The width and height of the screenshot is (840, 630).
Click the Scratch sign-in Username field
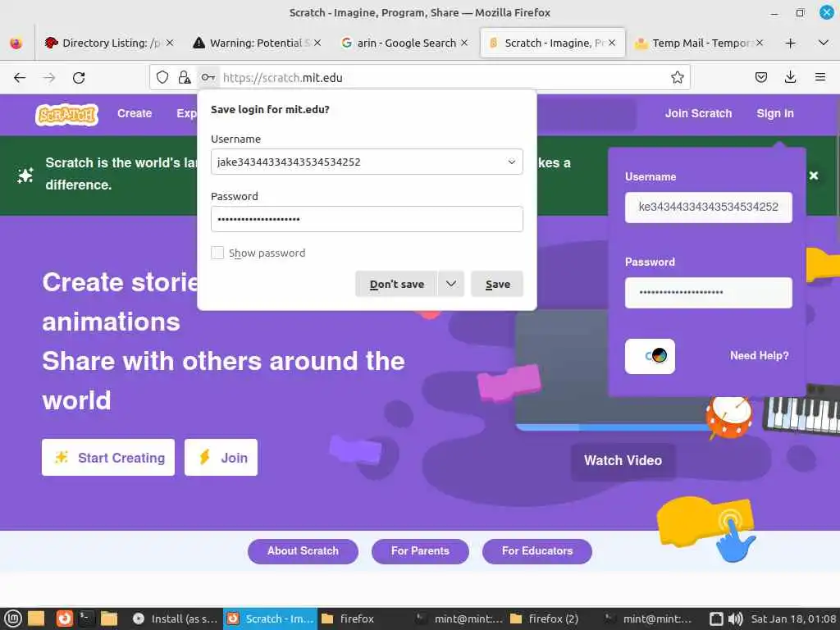point(708,208)
